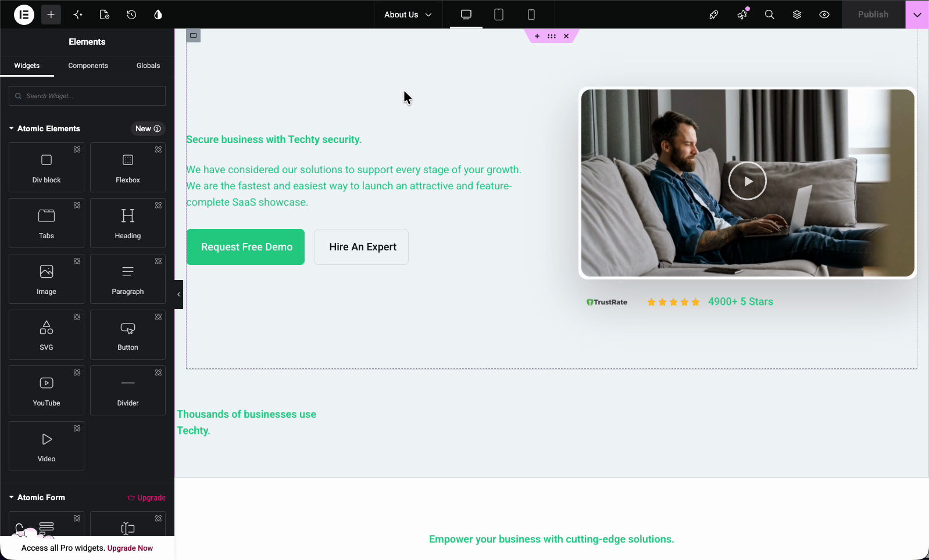
Task: Toggle favorite marker on Button widget
Action: coord(158,317)
